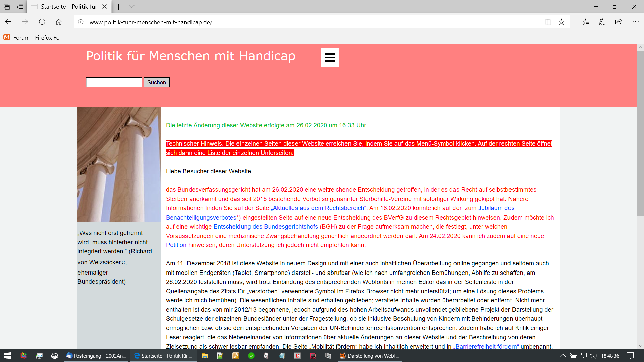Viewport: 644px width, 362px height.
Task: Open reading view book icon
Action: click(548, 22)
